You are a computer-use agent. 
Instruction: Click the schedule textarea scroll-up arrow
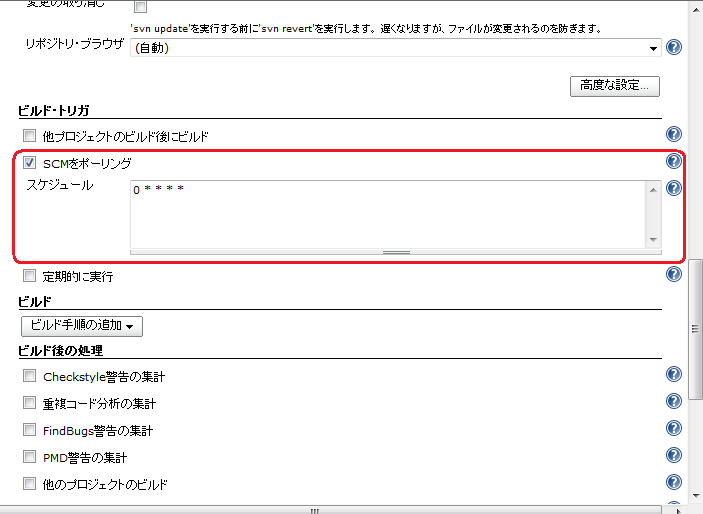(x=653, y=190)
